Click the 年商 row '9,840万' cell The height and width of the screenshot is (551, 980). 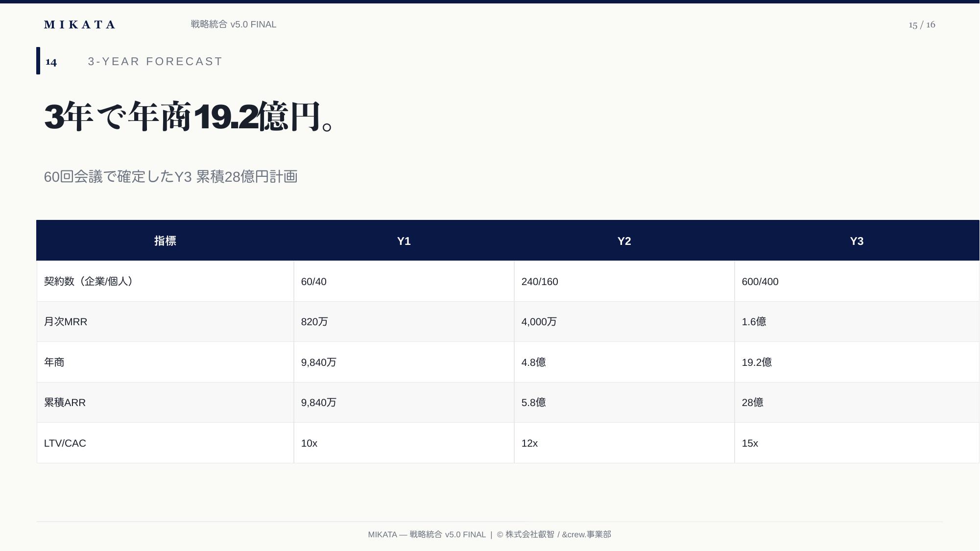[x=404, y=362]
